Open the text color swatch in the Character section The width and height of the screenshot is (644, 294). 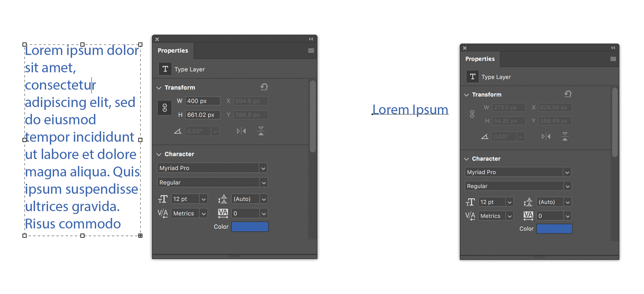tap(250, 227)
